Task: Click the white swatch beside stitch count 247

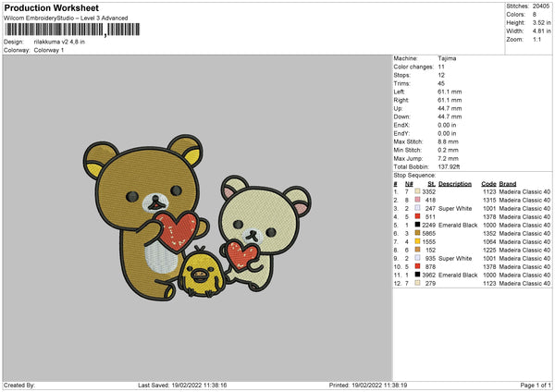Action: point(417,208)
